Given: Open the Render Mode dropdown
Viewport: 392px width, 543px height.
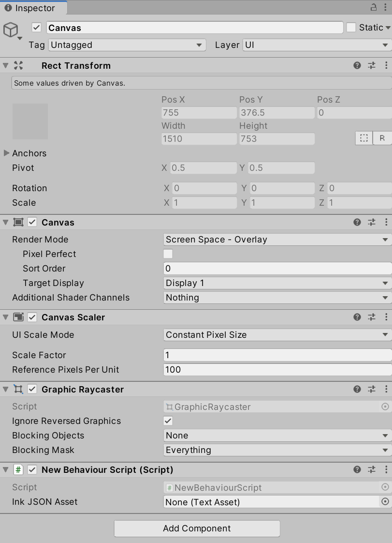Looking at the screenshot, I should click(277, 240).
